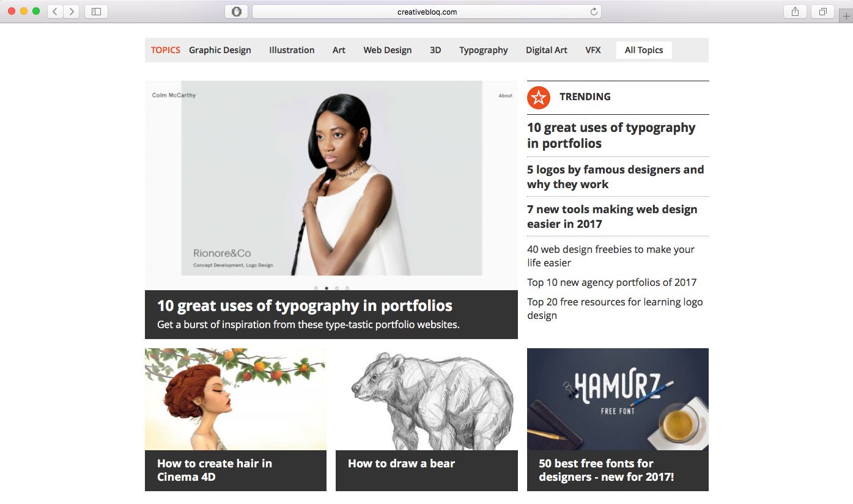The image size is (853, 504).
Task: Click the address bar to edit the URL
Action: point(426,11)
